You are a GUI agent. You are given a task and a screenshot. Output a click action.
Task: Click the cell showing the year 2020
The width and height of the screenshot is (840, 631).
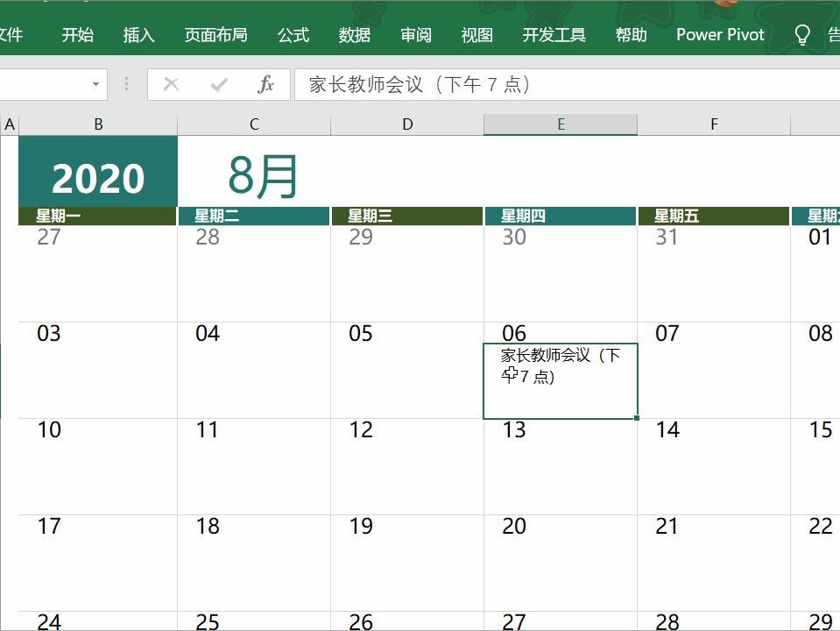coord(96,174)
